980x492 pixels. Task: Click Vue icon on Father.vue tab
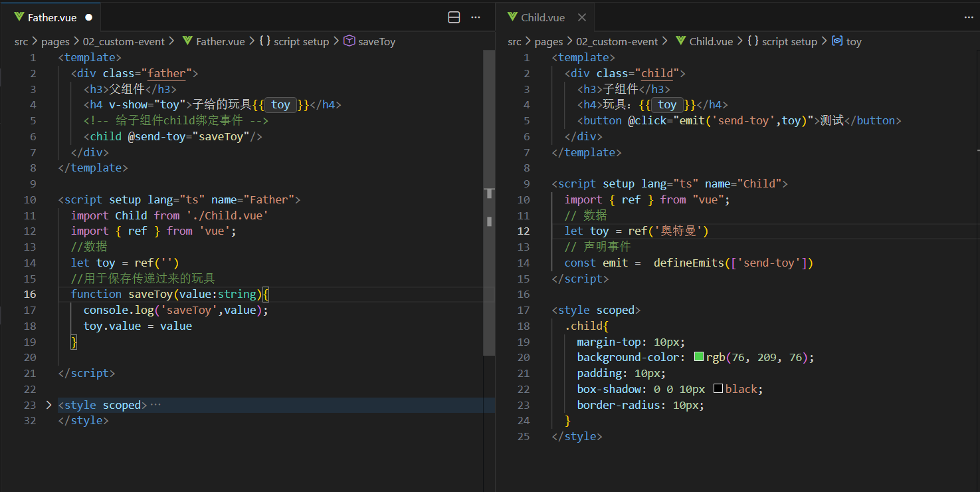click(x=19, y=18)
